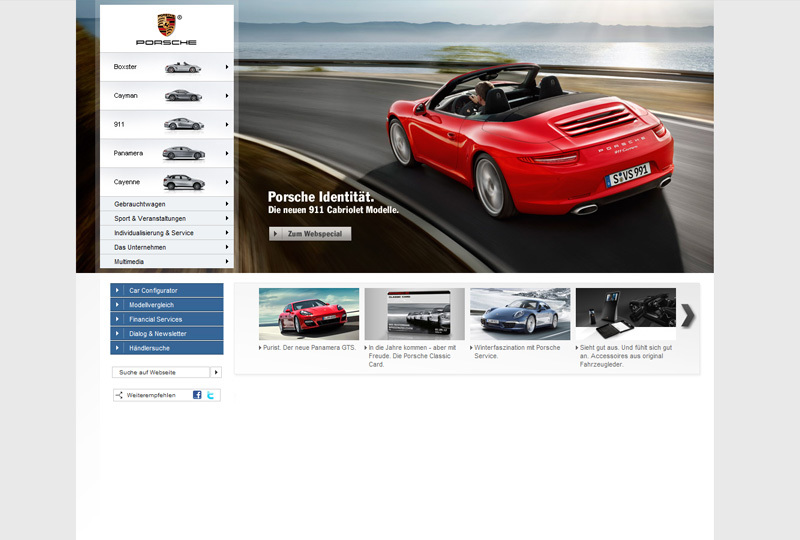This screenshot has height=540, width=800.
Task: Click the 'Porsche Identität.' headline
Action: coord(321,197)
